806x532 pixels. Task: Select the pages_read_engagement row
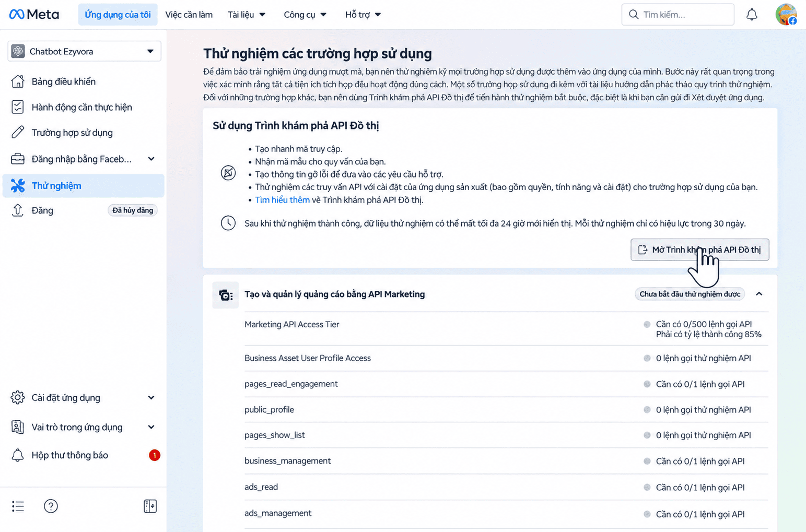pyautogui.click(x=506, y=384)
